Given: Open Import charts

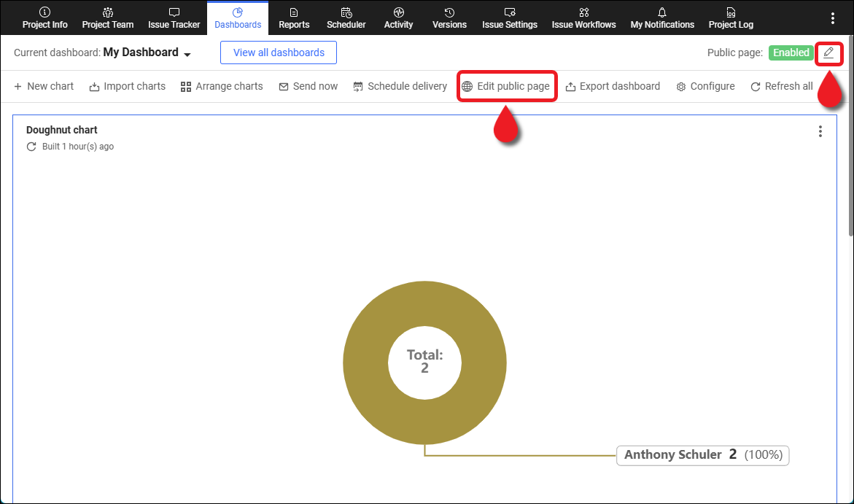Looking at the screenshot, I should coord(128,86).
